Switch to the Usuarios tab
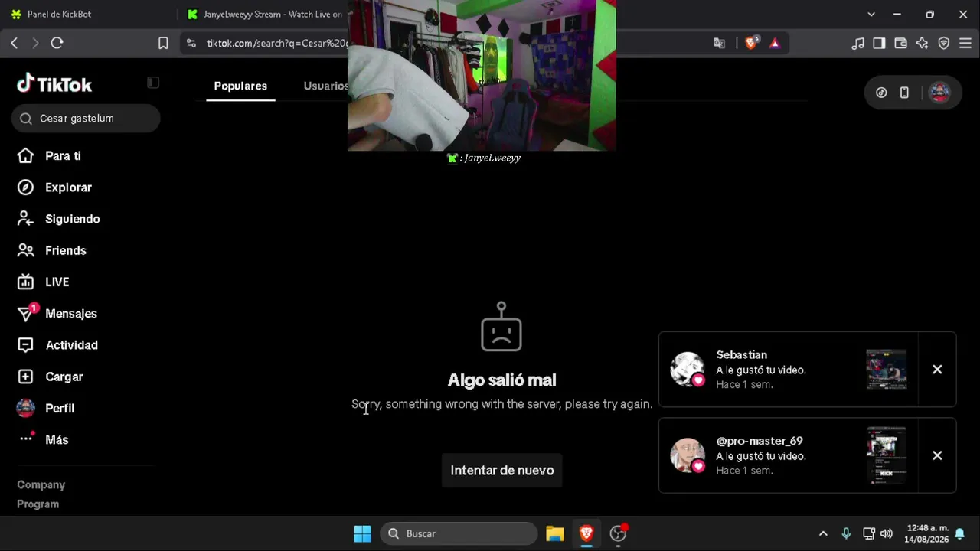 326,86
